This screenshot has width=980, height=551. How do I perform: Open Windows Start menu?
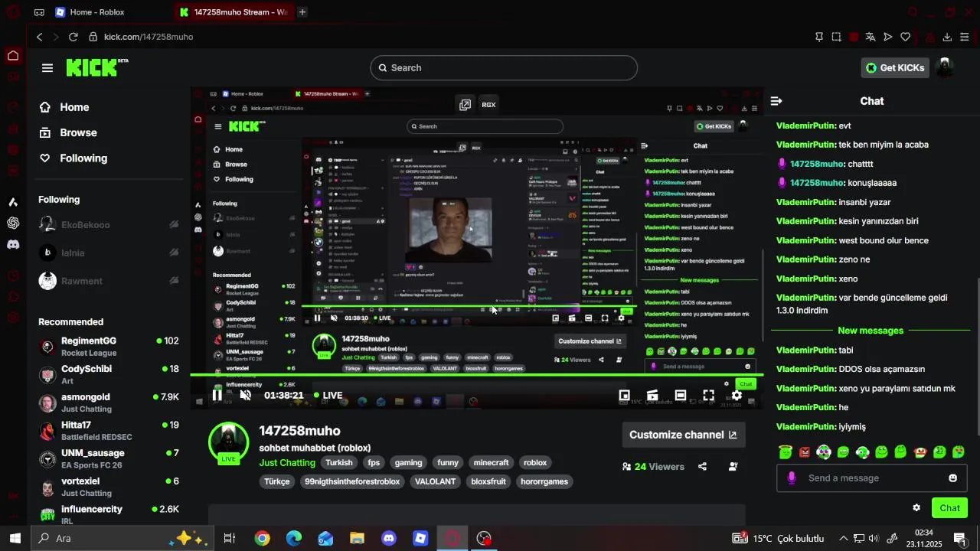point(15,538)
